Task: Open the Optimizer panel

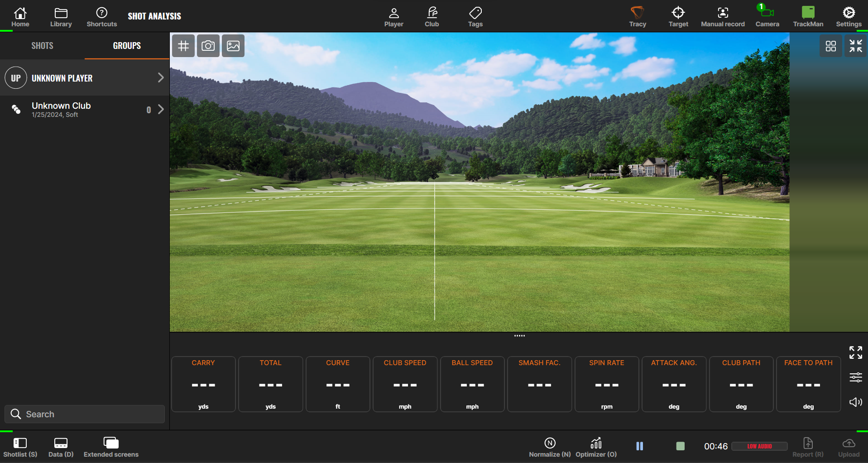Action: pos(595,446)
